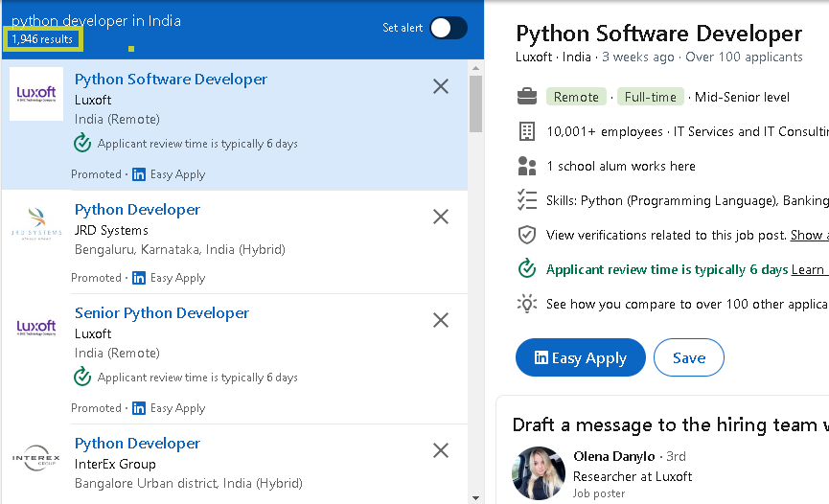
Task: Click 'Mid-Senior level' text
Action: pos(742,97)
